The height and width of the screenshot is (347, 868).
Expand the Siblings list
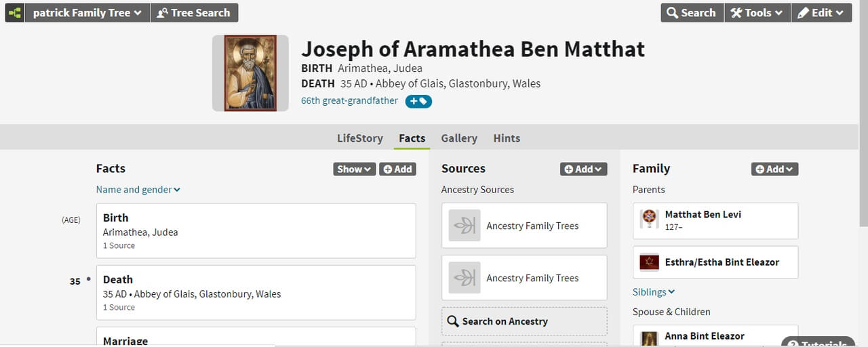(x=654, y=292)
